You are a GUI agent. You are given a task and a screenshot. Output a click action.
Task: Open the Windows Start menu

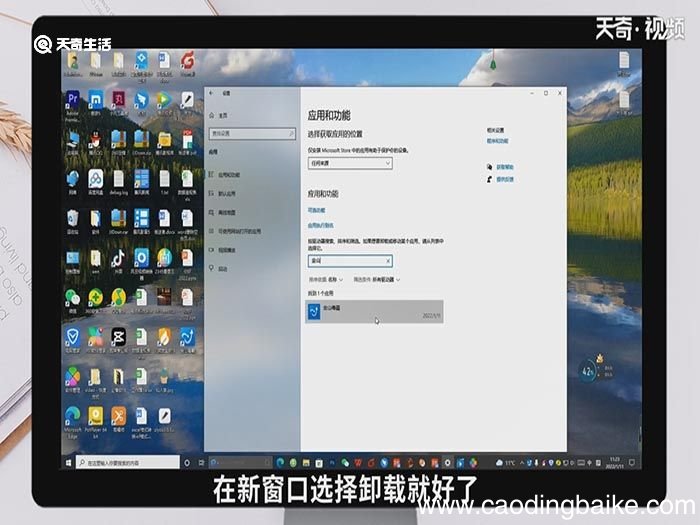coord(68,463)
